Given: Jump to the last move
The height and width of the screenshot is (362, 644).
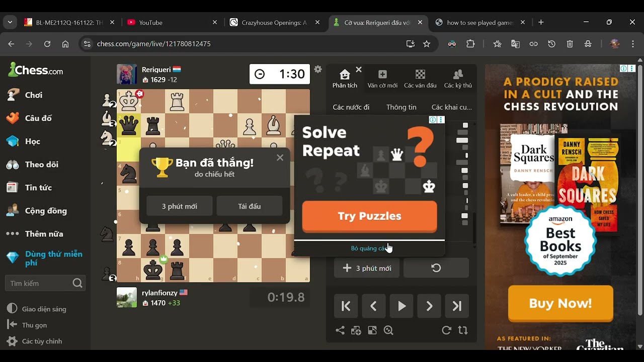Looking at the screenshot, I should click(457, 306).
